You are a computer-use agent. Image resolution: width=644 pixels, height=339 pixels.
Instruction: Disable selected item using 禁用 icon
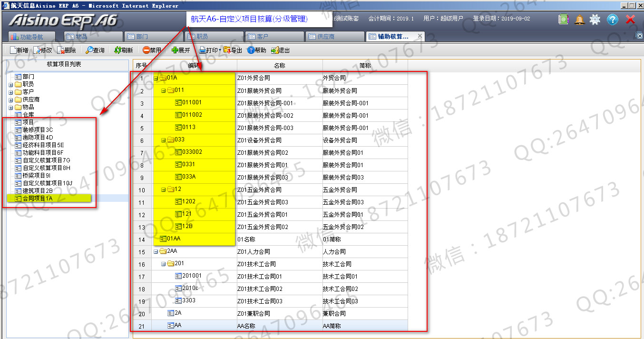coord(146,50)
